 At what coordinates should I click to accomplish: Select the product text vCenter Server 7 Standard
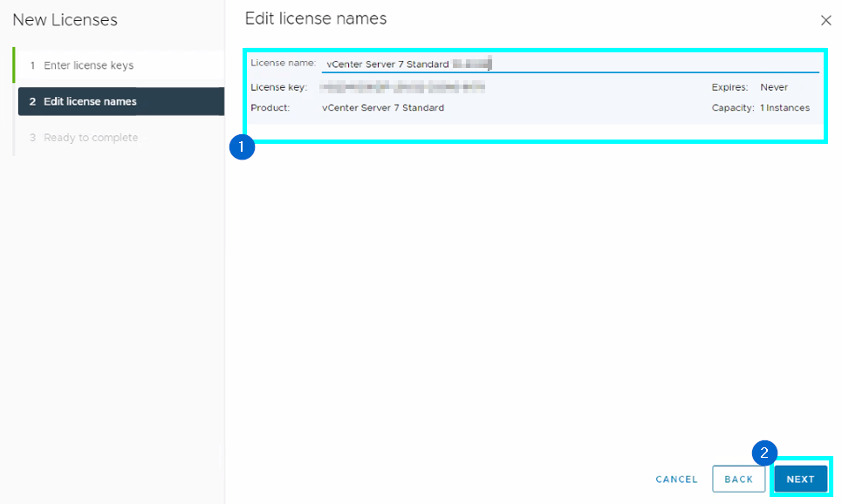pos(383,108)
